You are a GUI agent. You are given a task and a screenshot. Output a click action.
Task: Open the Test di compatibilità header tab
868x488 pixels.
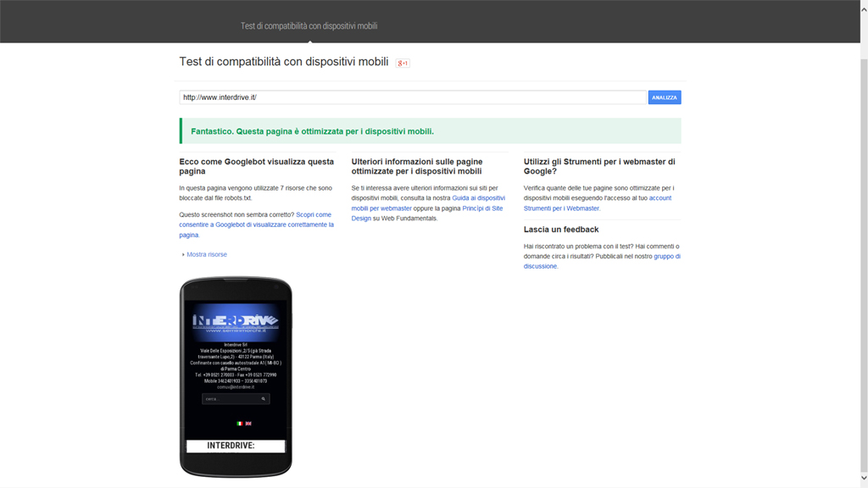[309, 26]
